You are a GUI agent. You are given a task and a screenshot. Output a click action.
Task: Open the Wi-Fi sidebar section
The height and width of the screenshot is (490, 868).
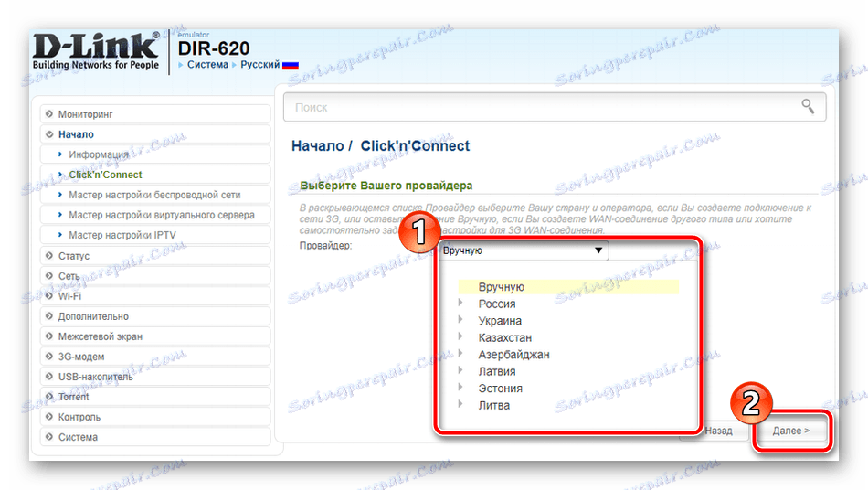[155, 296]
